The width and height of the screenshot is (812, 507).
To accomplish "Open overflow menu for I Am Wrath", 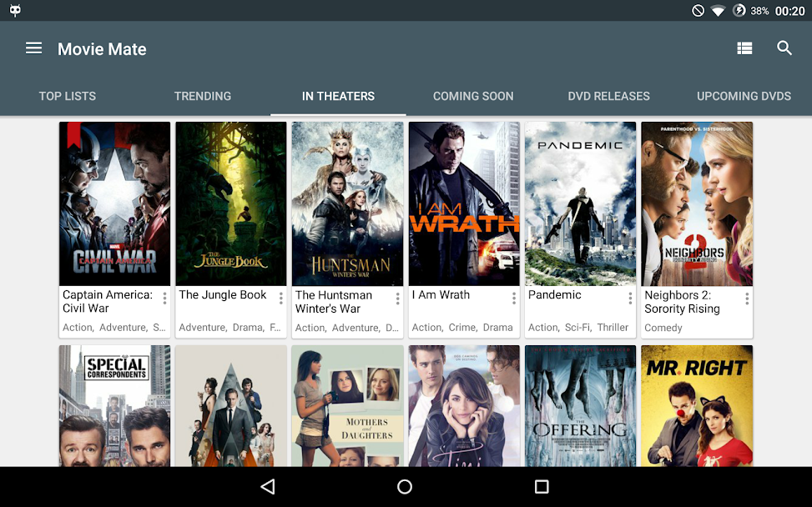I will click(x=514, y=298).
